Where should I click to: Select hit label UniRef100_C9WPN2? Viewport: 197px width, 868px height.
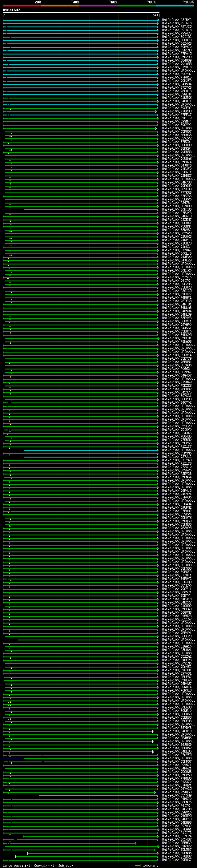point(177,507)
